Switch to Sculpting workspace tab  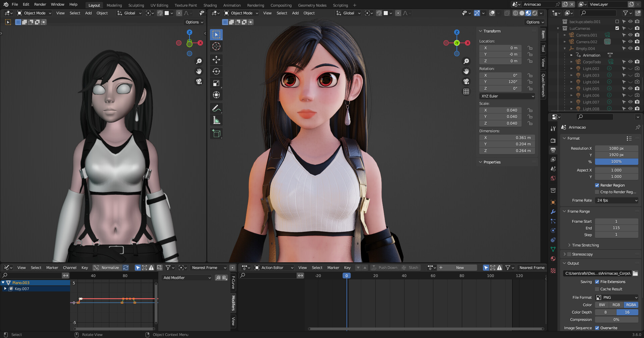[x=136, y=5]
